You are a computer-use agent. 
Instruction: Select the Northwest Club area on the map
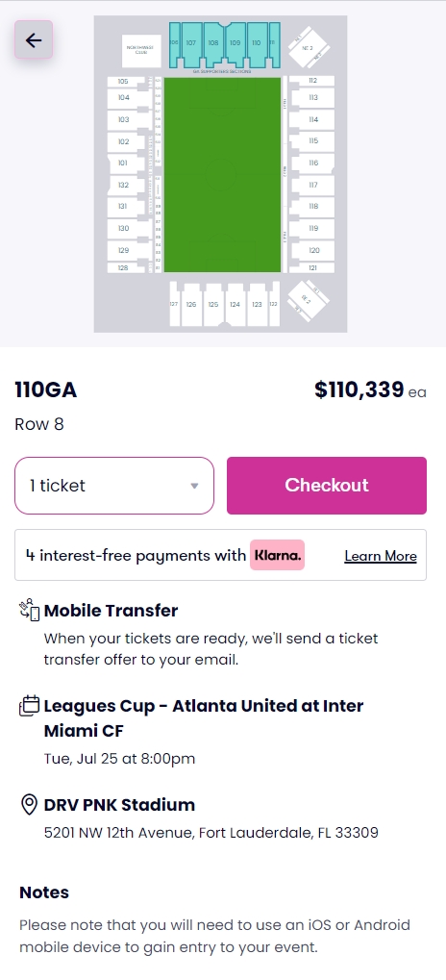point(141,50)
